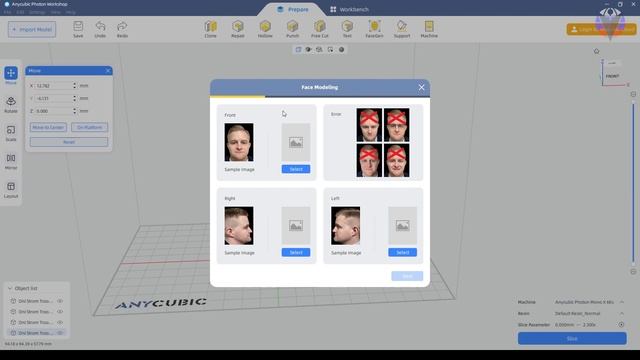This screenshot has width=640, height=360.
Task: Click the Z position input field
Action: pyautogui.click(x=53, y=111)
